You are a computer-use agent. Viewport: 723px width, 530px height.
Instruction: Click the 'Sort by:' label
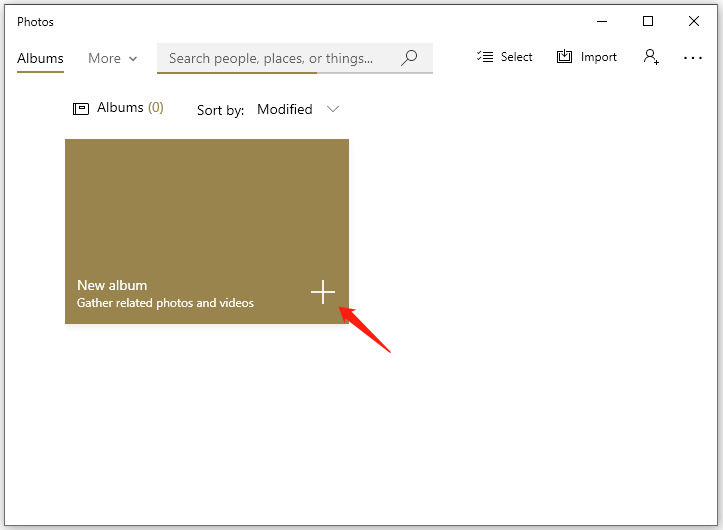[220, 110]
